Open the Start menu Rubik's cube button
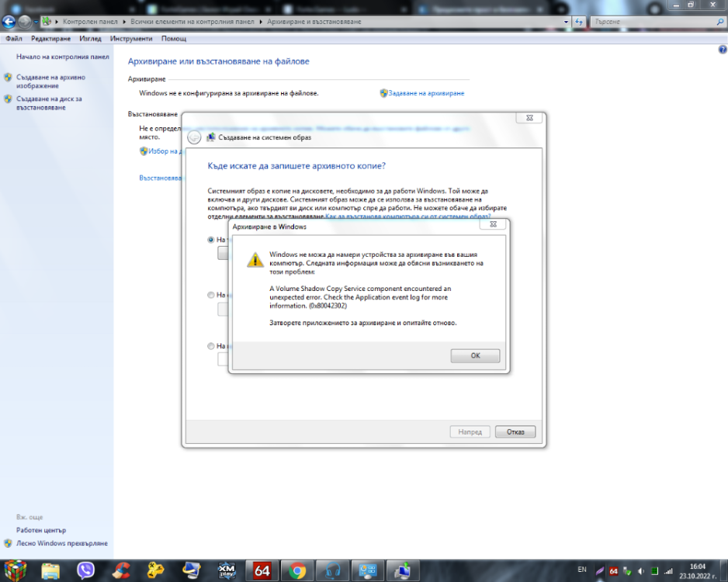 pyautogui.click(x=15, y=570)
